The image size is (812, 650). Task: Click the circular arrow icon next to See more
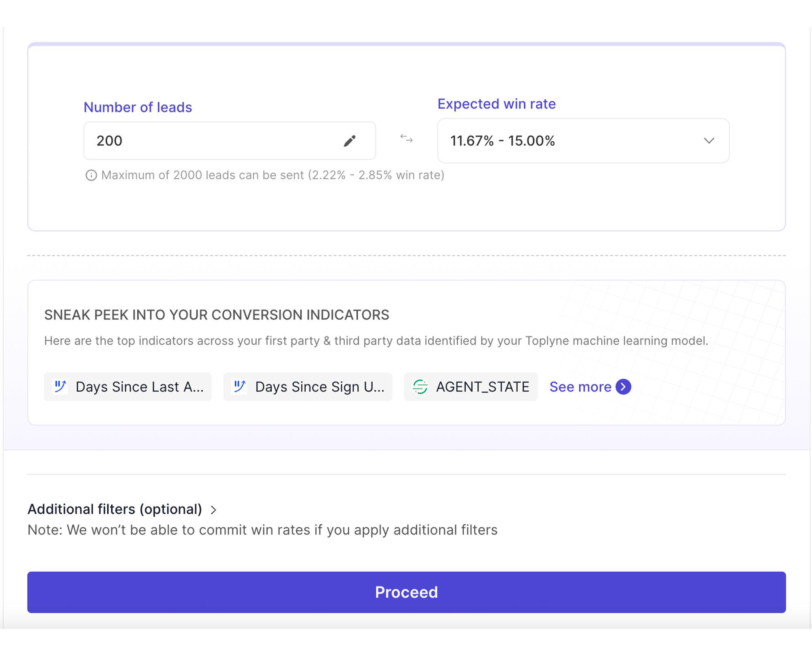623,387
